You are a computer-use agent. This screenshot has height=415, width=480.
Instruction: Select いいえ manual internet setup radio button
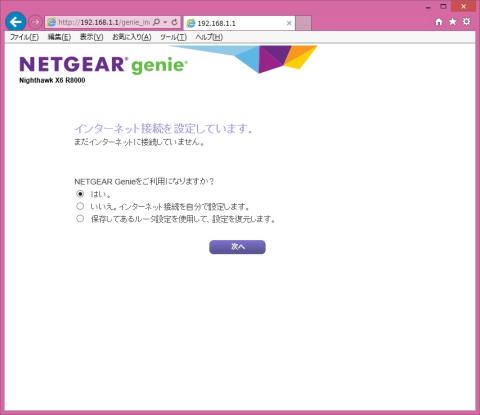coord(80,206)
